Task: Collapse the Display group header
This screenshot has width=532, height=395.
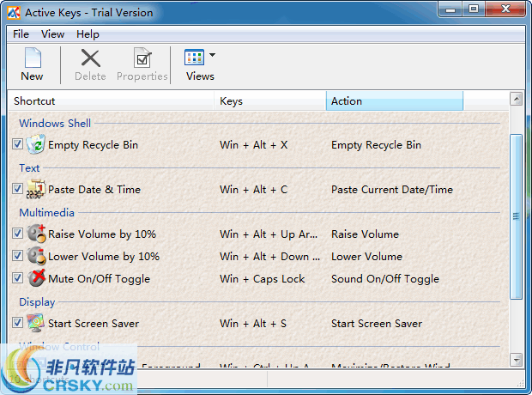Action: 37,302
